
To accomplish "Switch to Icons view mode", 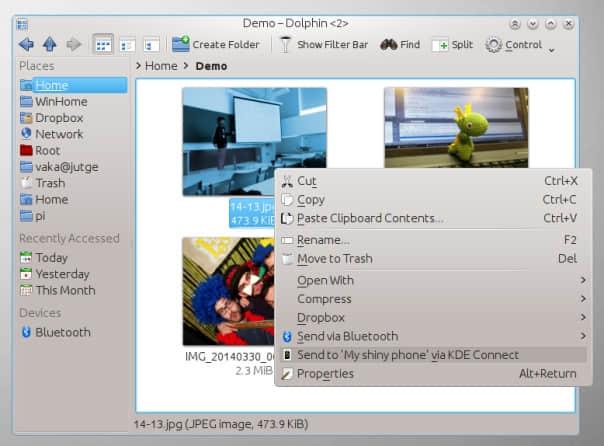I will click(x=102, y=44).
